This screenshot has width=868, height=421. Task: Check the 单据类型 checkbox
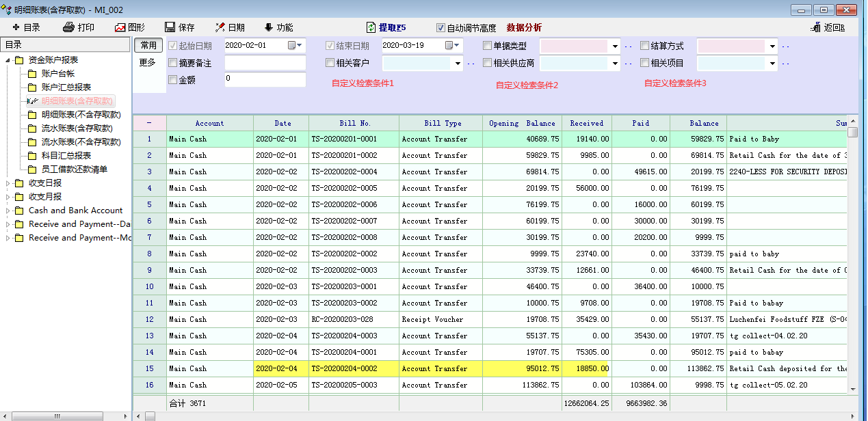click(x=487, y=46)
